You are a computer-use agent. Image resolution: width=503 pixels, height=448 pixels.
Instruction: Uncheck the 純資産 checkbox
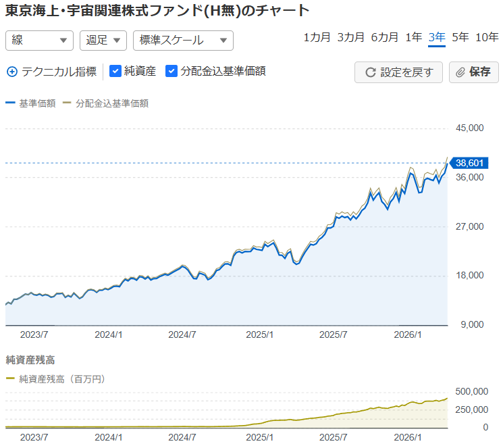(115, 71)
